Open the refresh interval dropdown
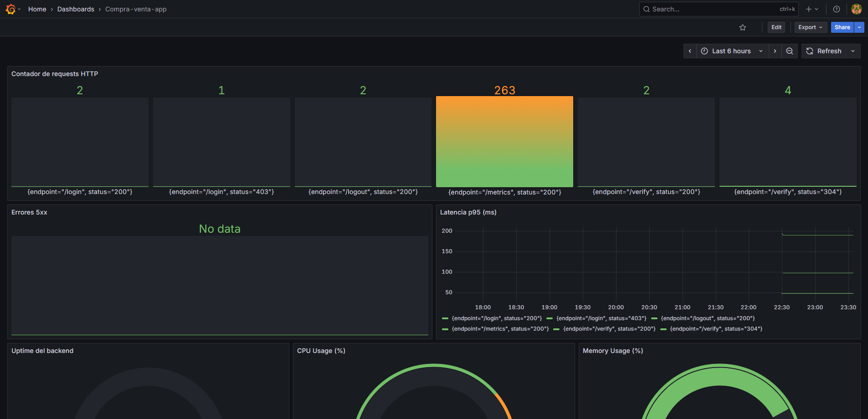Screen dimensions: 868x419 click(853, 51)
